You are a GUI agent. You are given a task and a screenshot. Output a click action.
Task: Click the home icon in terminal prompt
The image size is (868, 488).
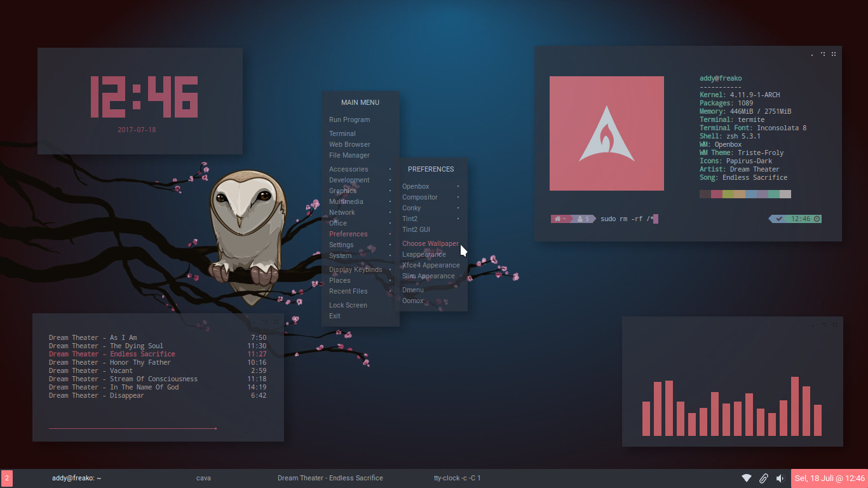pos(558,219)
